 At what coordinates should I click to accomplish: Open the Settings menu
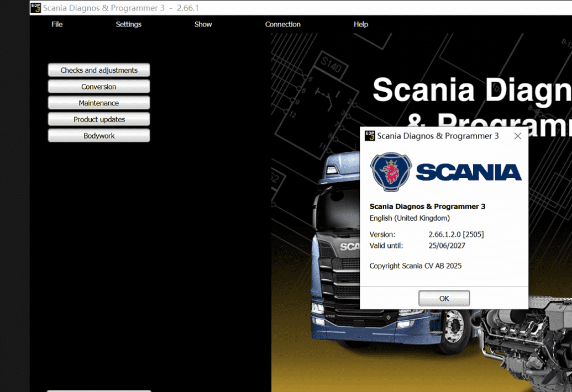pos(128,24)
